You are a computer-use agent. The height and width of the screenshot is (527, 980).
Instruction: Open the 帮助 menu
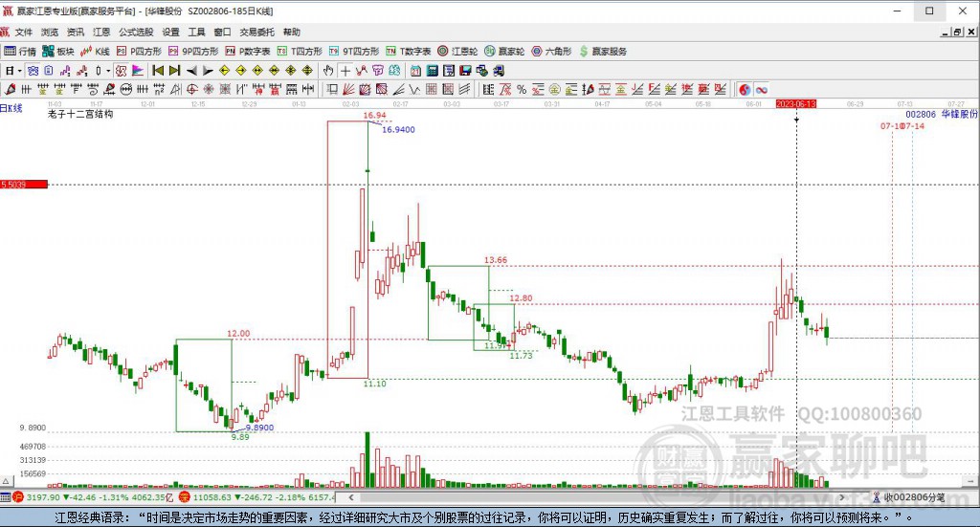click(x=291, y=32)
